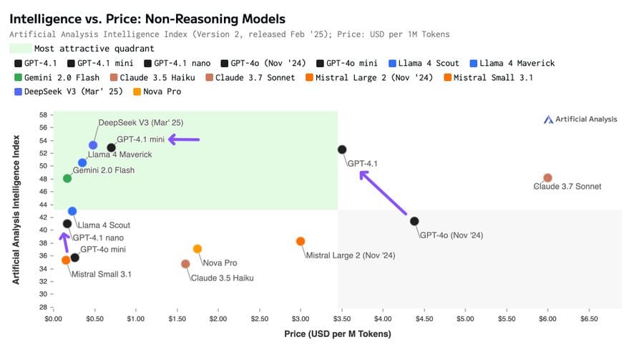Screen dimensions: 644x362
Task: Toggle Nova Pro legend entry
Action: point(157,92)
